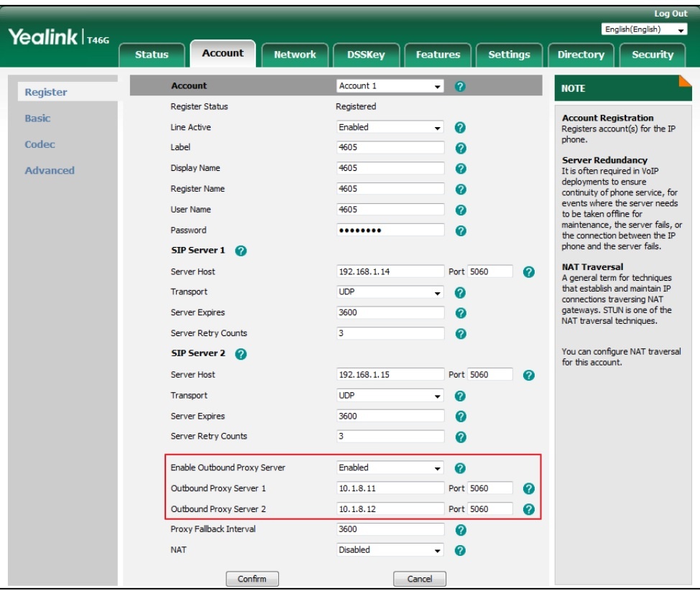Image resolution: width=700 pixels, height=591 pixels.
Task: Click help icon for SIP Server 1 port
Action: click(x=528, y=271)
